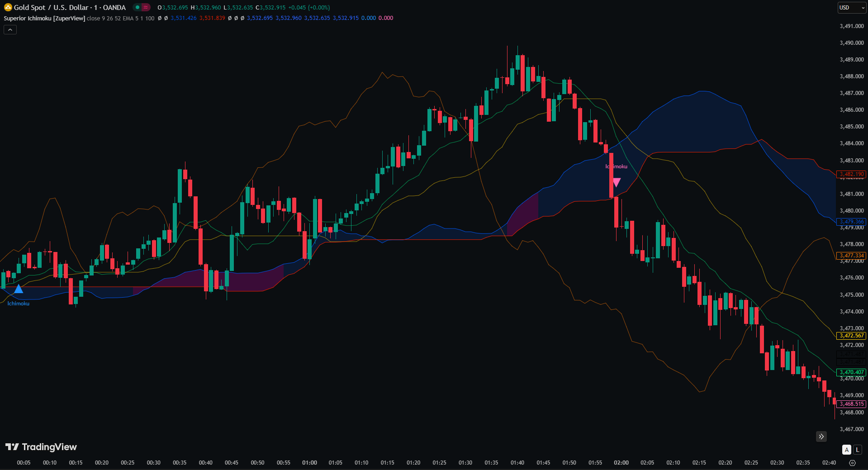Click the gold symbol logo icon
Image resolution: width=868 pixels, height=470 pixels.
tap(8, 7)
